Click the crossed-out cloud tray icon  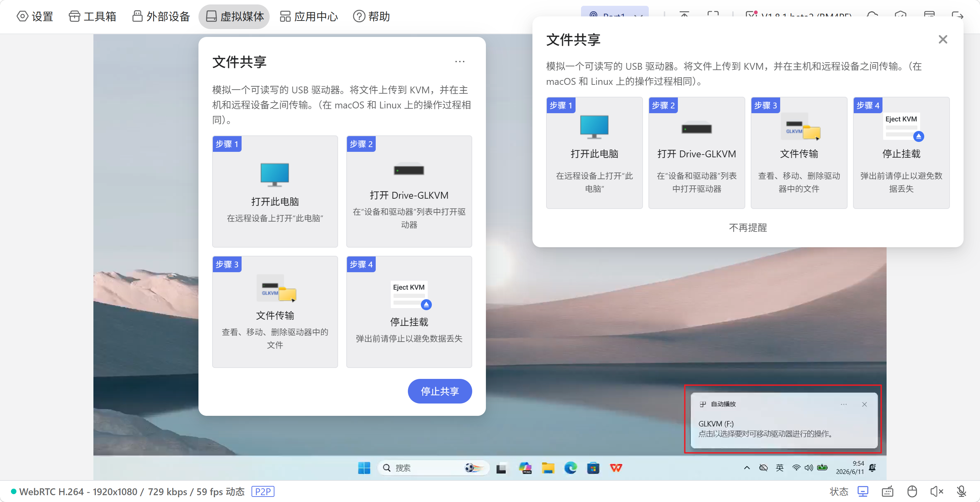point(763,468)
